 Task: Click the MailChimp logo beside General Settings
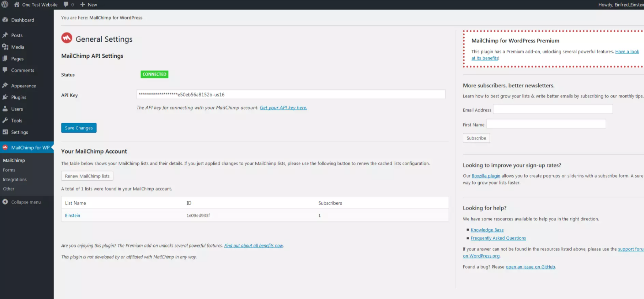point(67,38)
